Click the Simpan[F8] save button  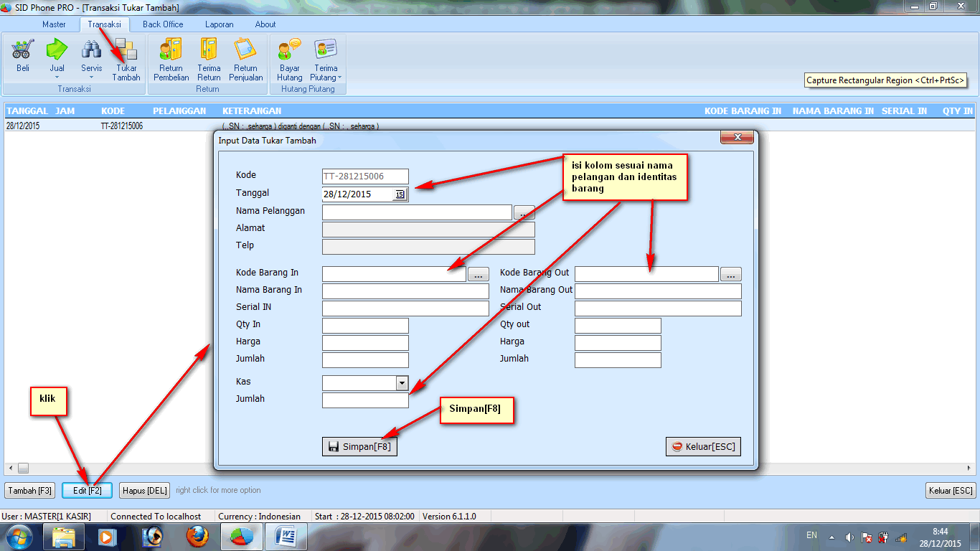(x=359, y=446)
